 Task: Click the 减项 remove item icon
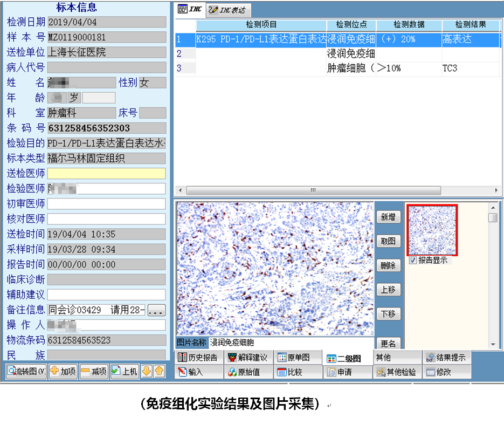click(x=94, y=372)
